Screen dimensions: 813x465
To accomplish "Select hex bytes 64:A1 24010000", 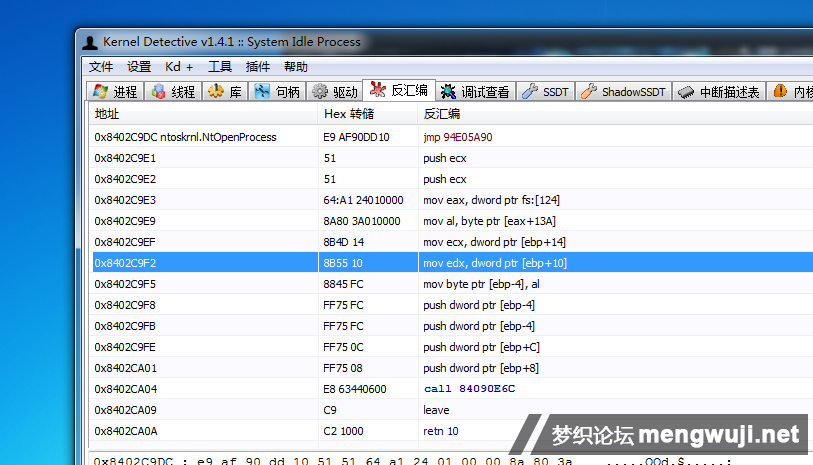I will pyautogui.click(x=363, y=200).
